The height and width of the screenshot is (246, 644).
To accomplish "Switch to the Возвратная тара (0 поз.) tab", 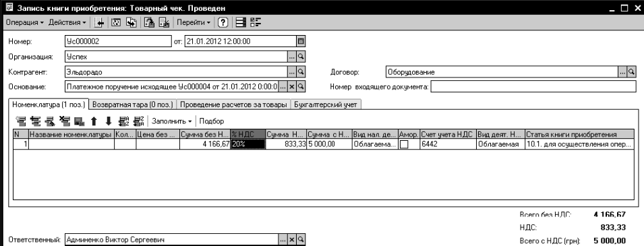I will (133, 104).
